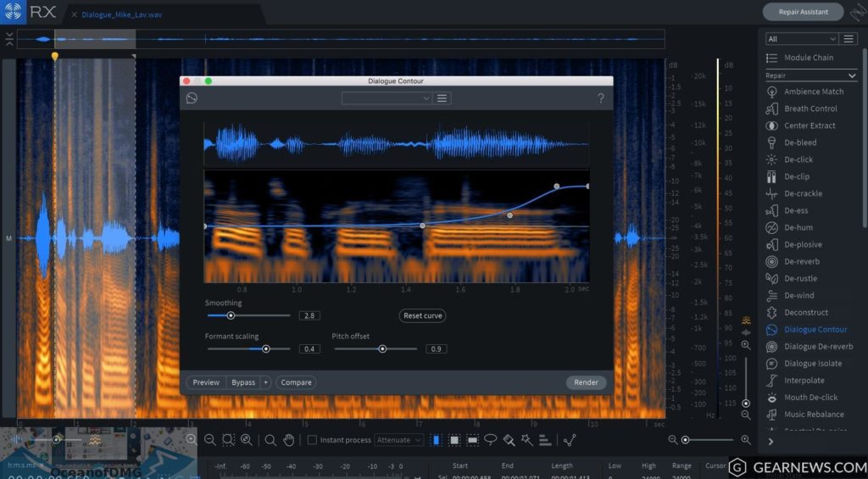The image size is (868, 479).
Task: Enable the Instant process checkbox
Action: pos(312,440)
